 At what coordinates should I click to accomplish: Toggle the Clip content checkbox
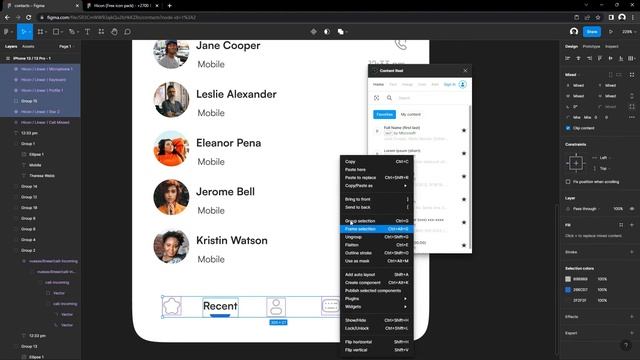(x=568, y=128)
